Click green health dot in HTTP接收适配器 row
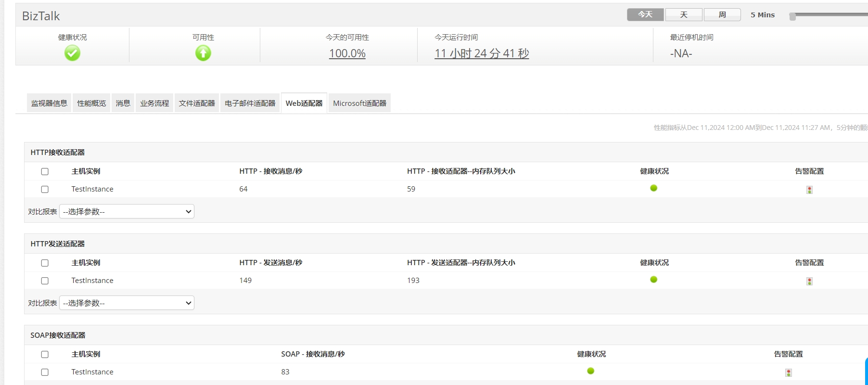868x385 pixels. [x=653, y=188]
